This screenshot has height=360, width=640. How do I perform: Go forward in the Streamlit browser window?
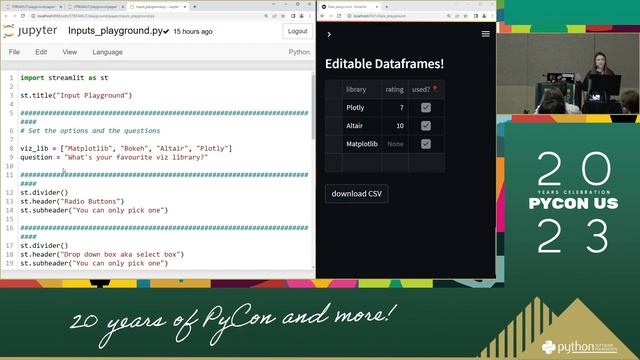click(x=331, y=16)
